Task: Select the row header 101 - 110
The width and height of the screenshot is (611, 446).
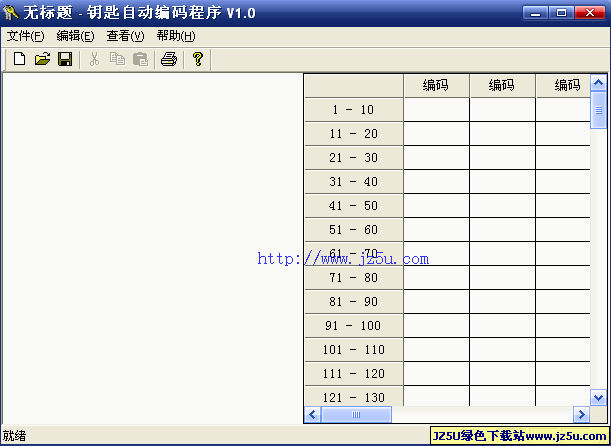Action: (x=353, y=350)
